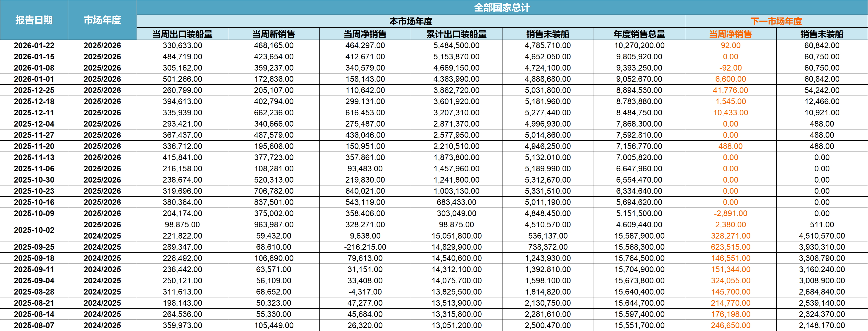The height and width of the screenshot is (331, 868).
Task: Click the orange 下一市场年度 header
Action: click(776, 21)
